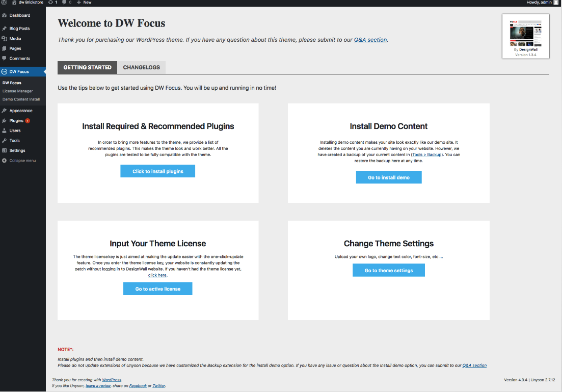Click the Pages icon in the sidebar
The width and height of the screenshot is (562, 392).
[4, 48]
